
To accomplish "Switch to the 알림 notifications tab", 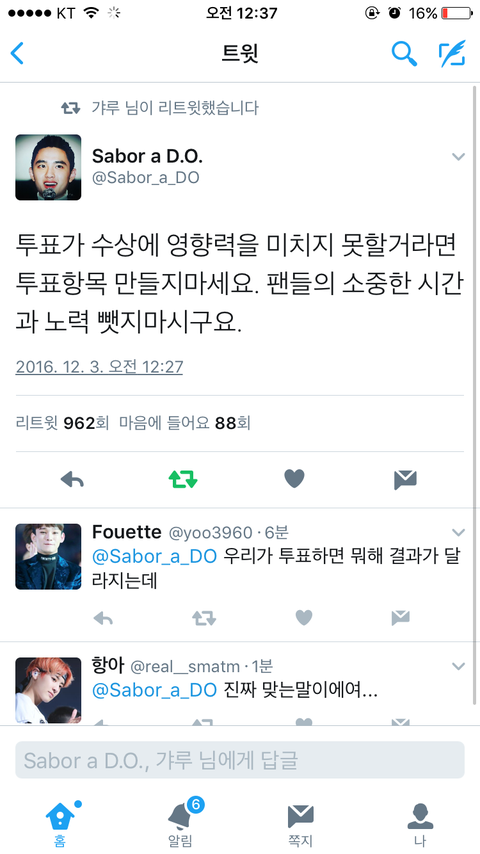I will point(180,823).
